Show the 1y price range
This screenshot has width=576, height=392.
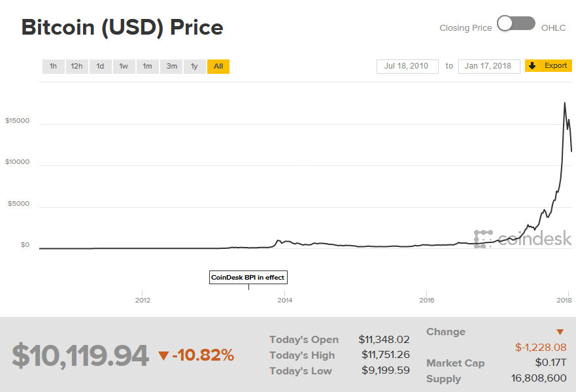tap(194, 66)
